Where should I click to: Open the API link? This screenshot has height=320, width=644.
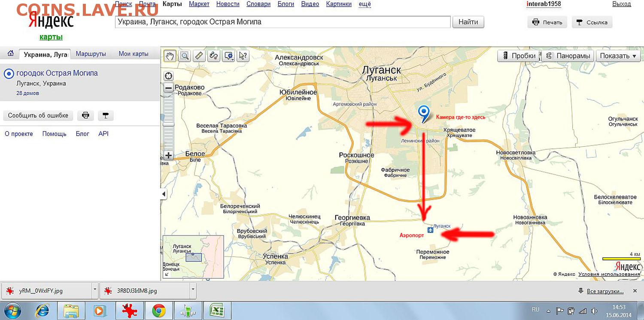pos(103,134)
